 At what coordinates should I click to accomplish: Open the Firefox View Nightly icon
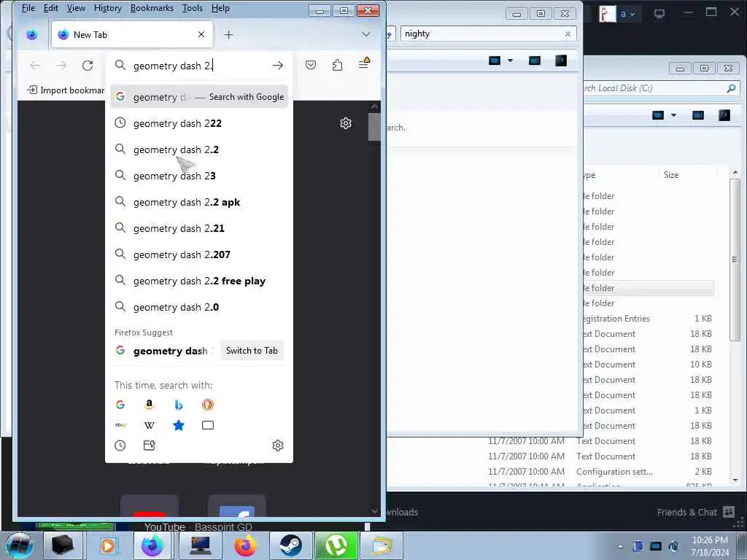(x=32, y=34)
